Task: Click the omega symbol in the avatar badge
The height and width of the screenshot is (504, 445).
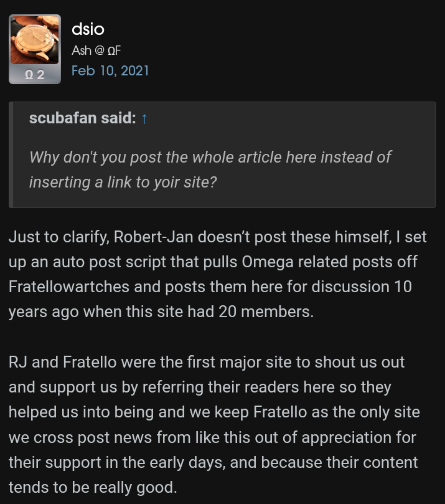Action: (x=27, y=75)
